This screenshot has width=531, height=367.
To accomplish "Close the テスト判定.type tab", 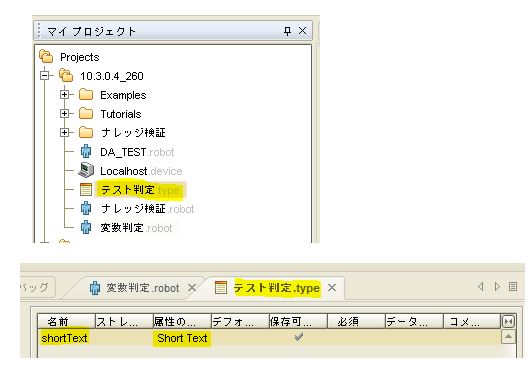I will (332, 288).
